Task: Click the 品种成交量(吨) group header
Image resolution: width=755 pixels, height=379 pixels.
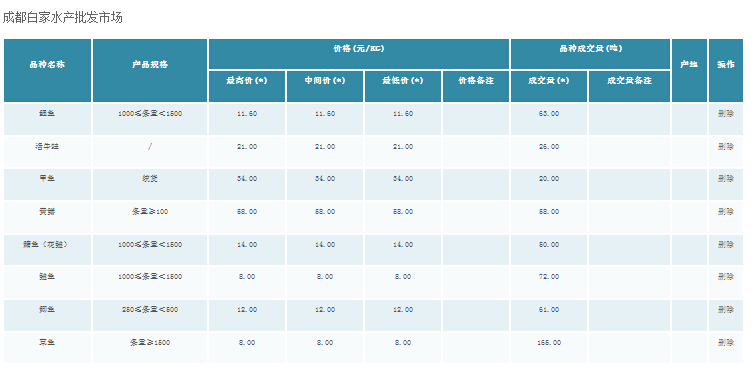Action: (590, 54)
